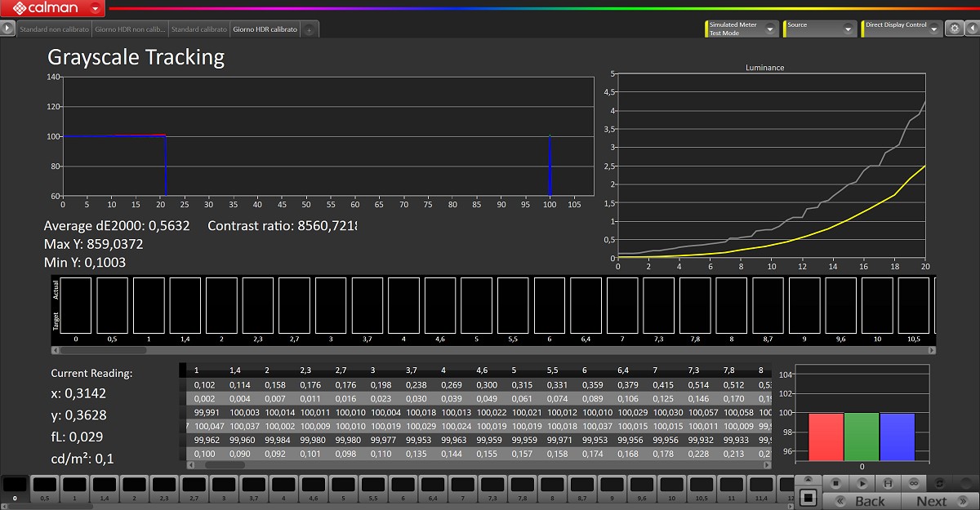This screenshot has width=980, height=510.
Task: Switch to Standard calibrato tab
Action: coord(198,29)
